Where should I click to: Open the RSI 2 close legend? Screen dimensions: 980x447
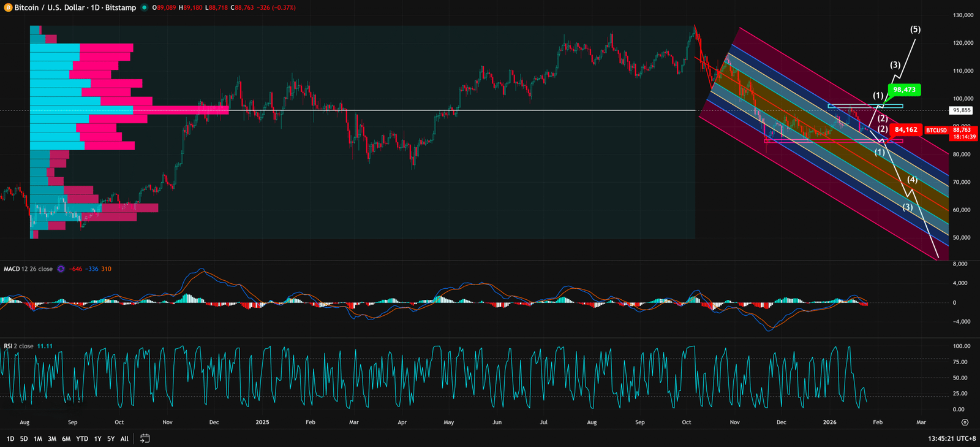click(x=20, y=346)
